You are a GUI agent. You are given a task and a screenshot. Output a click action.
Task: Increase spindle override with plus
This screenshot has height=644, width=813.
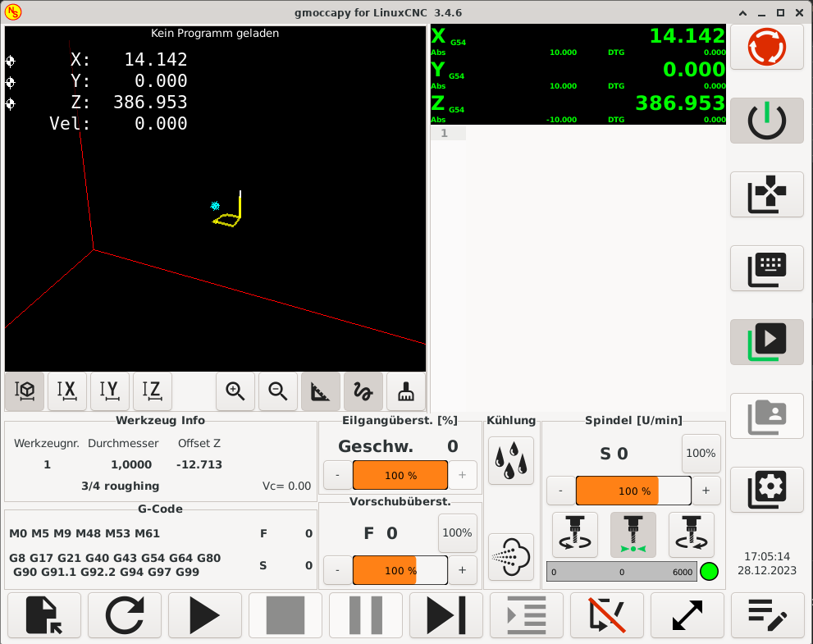pyautogui.click(x=706, y=491)
